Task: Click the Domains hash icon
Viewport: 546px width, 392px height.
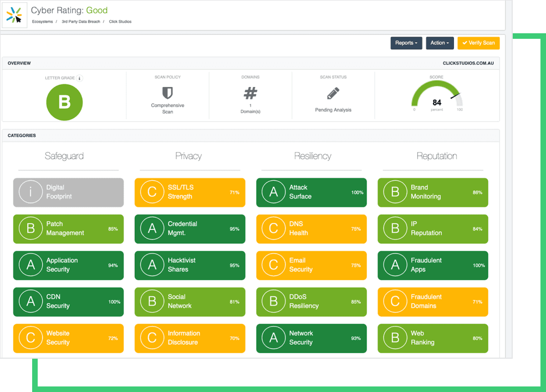Action: pos(251,93)
